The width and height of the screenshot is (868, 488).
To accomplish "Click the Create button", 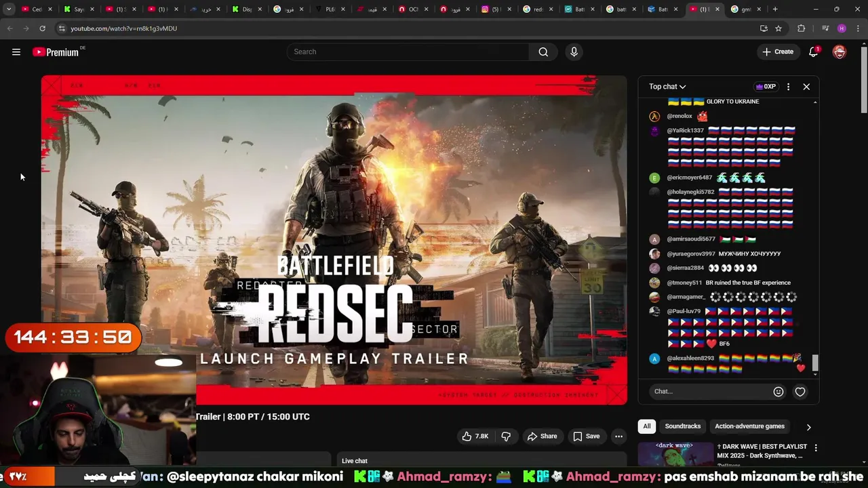I will coord(778,52).
